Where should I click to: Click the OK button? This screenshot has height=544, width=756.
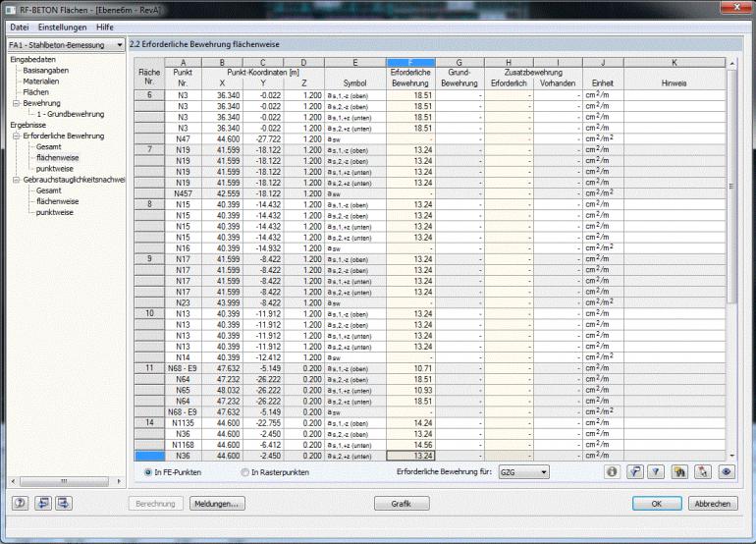pyautogui.click(x=657, y=504)
